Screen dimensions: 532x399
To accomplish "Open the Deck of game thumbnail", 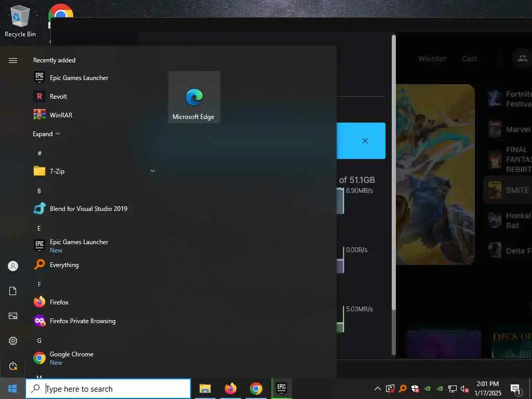I will pyautogui.click(x=512, y=344).
